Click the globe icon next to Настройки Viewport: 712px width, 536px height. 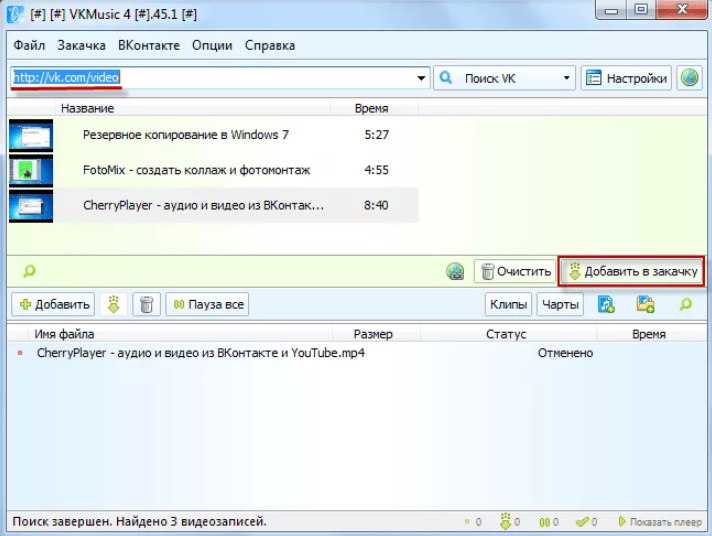[689, 78]
